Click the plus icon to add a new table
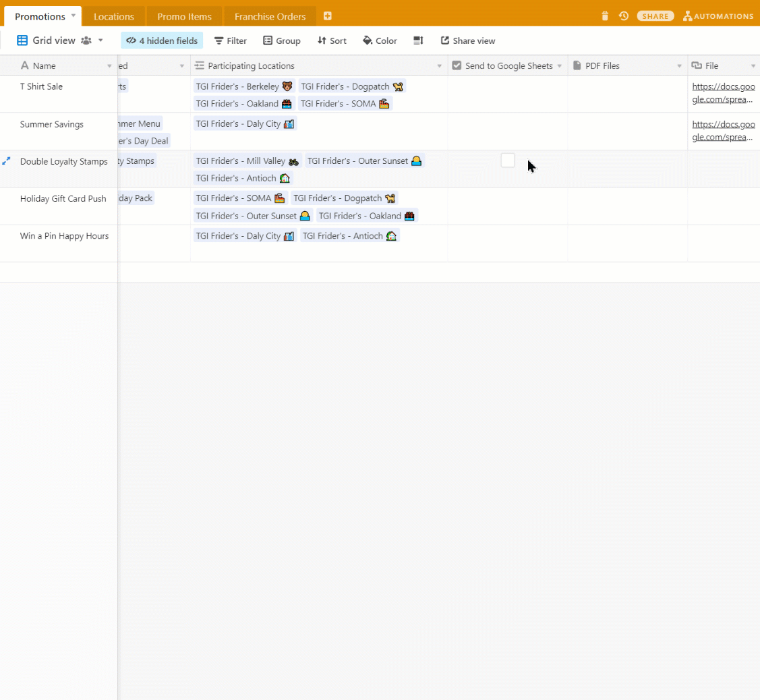 (327, 16)
